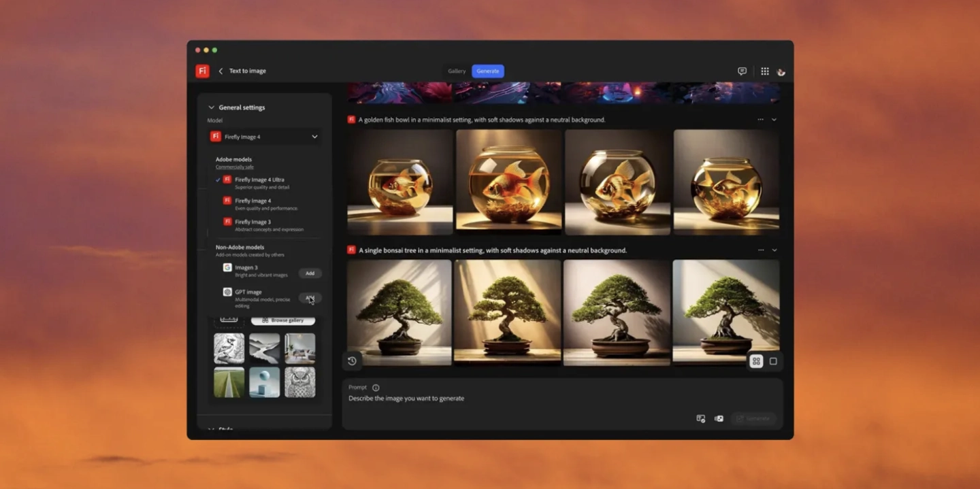This screenshot has width=980, height=489.
Task: Open the second bonsai tree image
Action: (508, 313)
